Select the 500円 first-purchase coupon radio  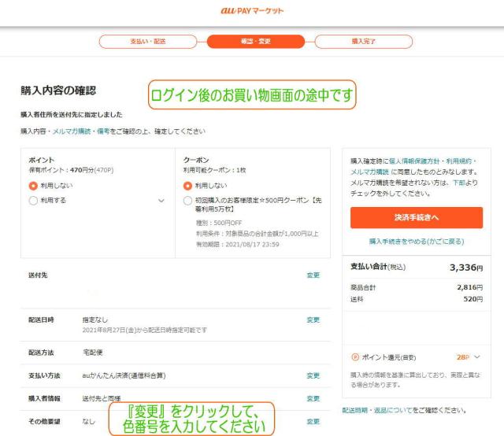[187, 201]
